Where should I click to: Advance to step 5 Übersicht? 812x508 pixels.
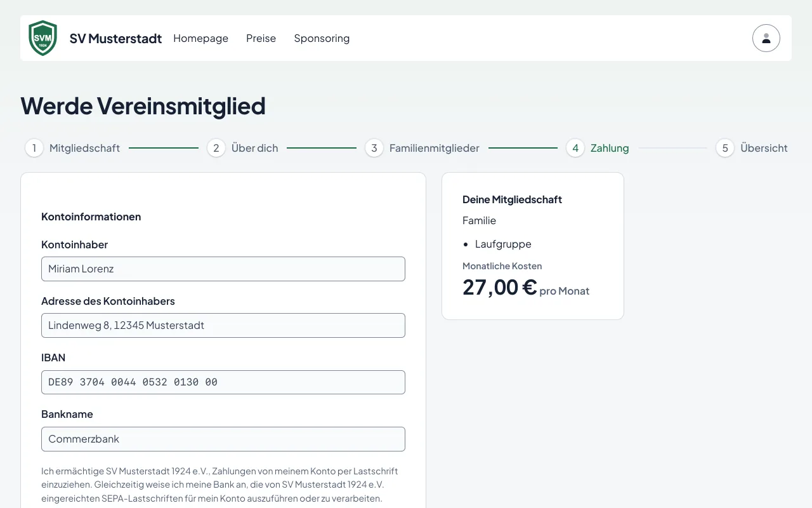click(752, 148)
